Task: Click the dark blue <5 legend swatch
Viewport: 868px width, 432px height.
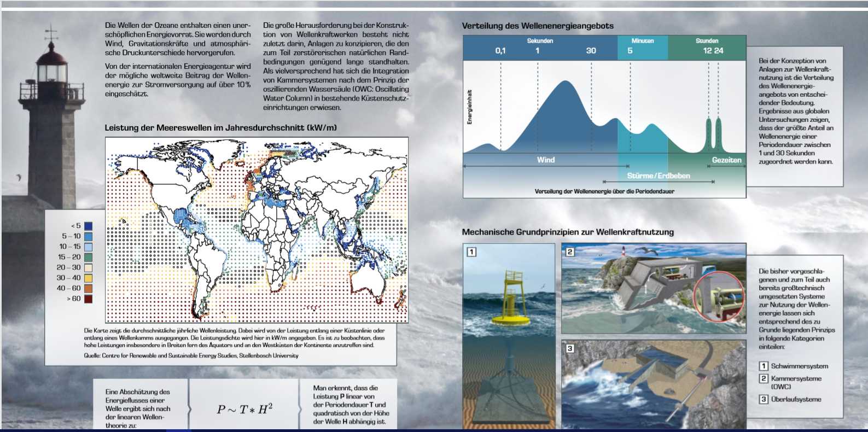Action: pos(88,226)
